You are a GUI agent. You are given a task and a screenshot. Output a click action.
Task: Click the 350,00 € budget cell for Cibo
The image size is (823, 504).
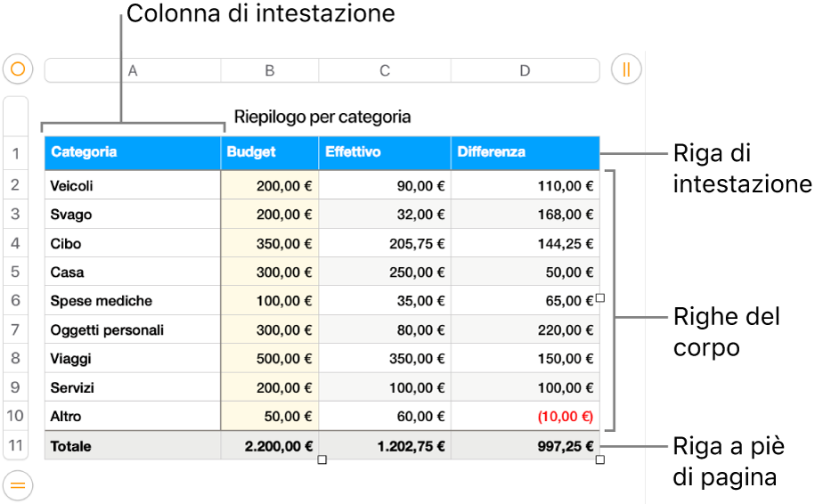[x=270, y=242]
